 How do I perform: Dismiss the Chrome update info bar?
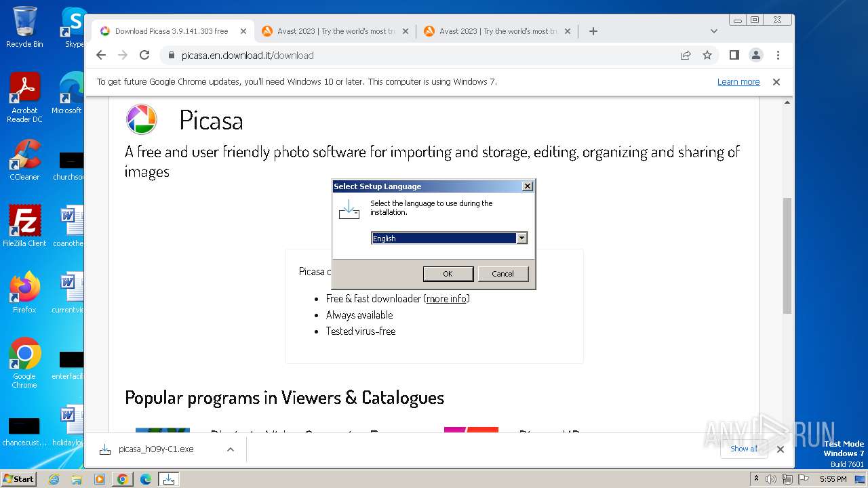click(776, 81)
